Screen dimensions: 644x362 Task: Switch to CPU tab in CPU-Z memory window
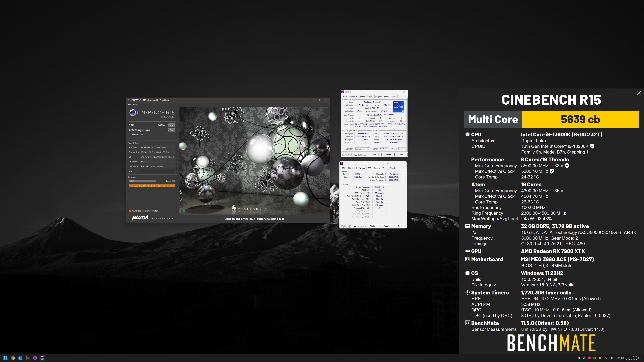344,168
